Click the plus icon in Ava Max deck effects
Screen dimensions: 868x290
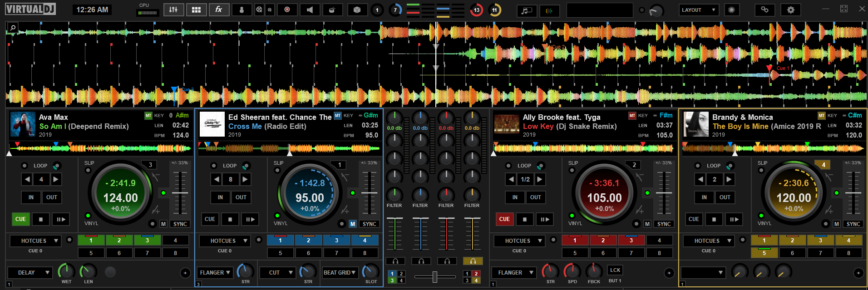click(185, 273)
